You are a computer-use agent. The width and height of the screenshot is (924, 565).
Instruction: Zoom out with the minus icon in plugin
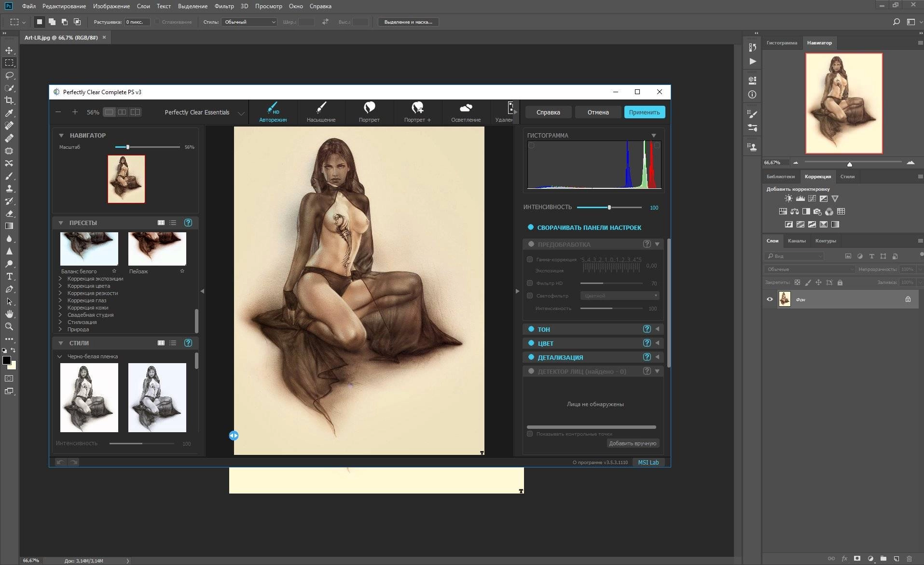[x=58, y=112]
